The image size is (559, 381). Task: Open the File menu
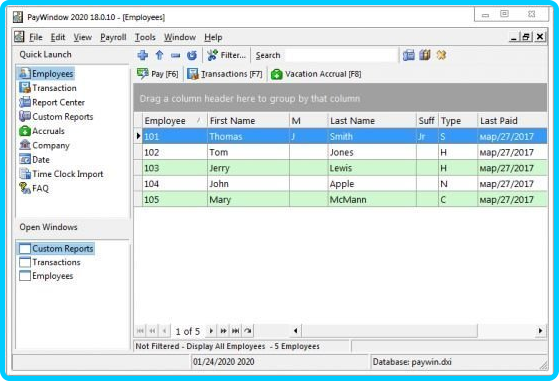point(36,37)
